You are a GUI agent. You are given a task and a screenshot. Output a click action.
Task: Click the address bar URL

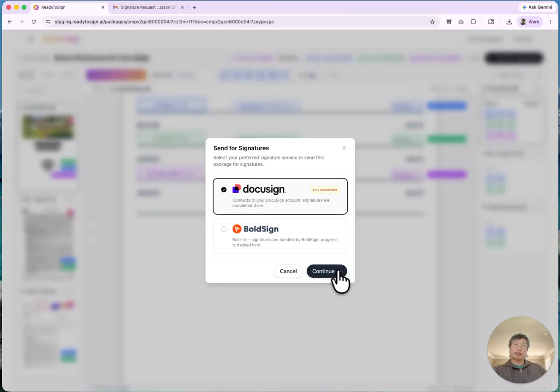(x=164, y=22)
